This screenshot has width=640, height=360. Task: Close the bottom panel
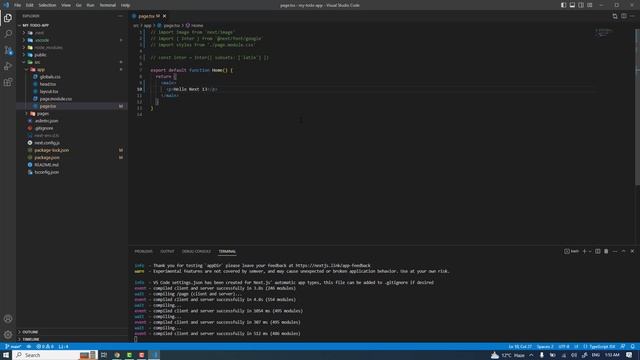coord(632,251)
